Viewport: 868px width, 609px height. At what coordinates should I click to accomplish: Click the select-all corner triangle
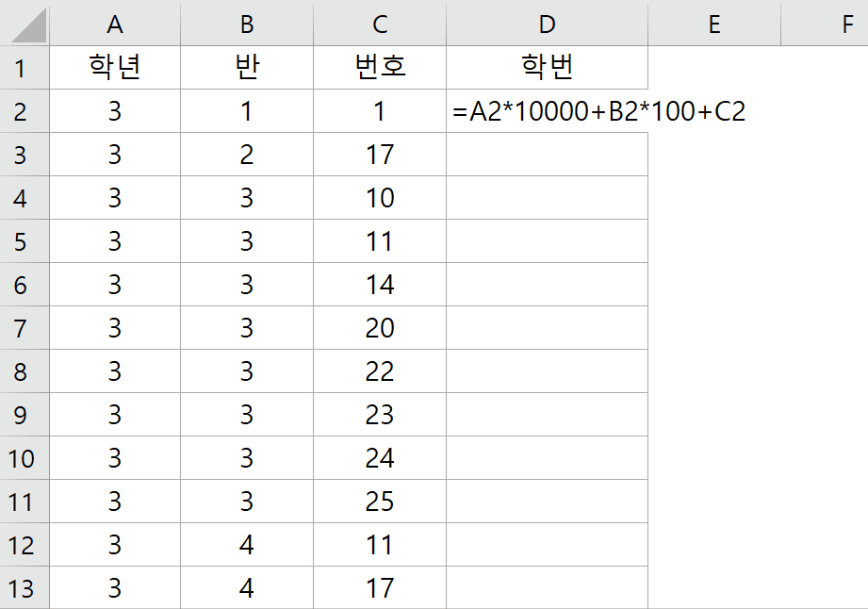[x=28, y=25]
